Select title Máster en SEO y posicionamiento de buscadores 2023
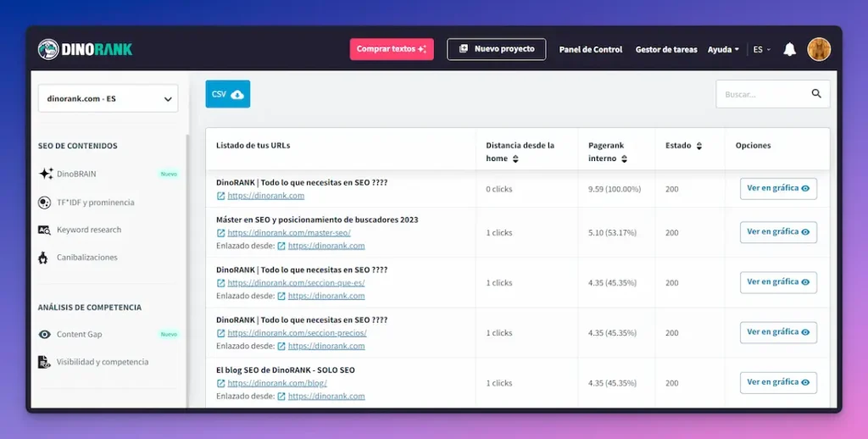868x439 pixels. (317, 219)
